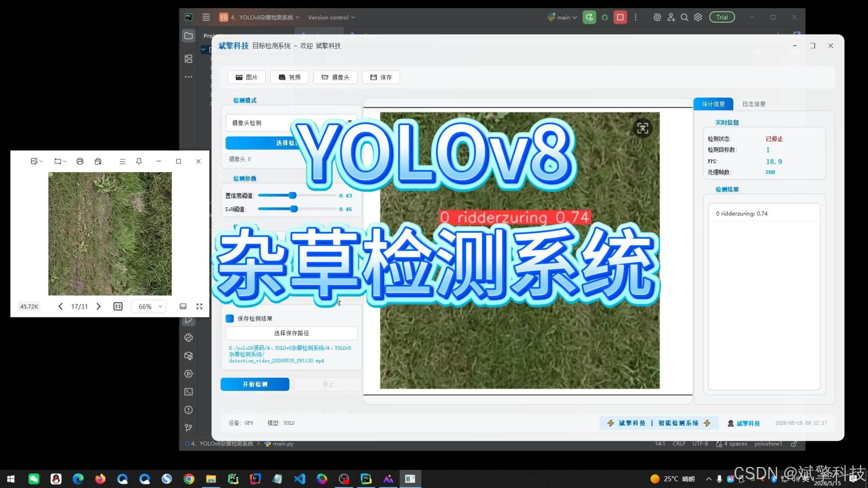868x488 pixels.
Task: Click the UTF-8 encoding status entry
Action: pyautogui.click(x=700, y=444)
